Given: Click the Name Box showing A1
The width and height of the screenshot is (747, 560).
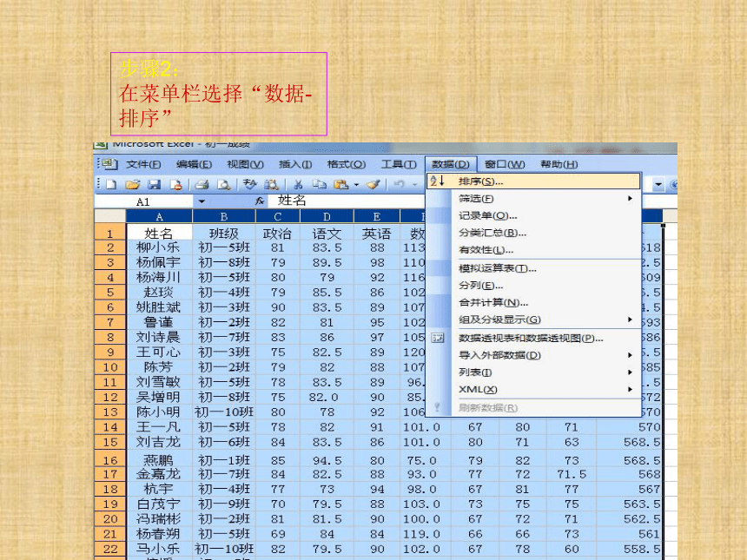Looking at the screenshot, I should [144, 201].
